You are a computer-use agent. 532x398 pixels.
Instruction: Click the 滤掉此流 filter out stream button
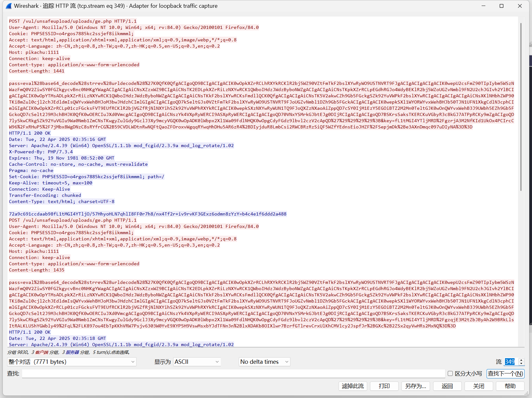[x=353, y=386]
